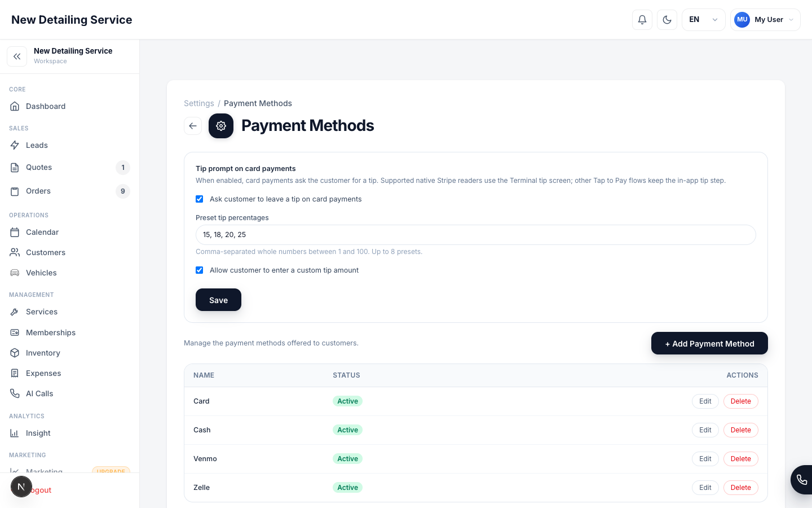Toggle dark mode moon icon
The width and height of the screenshot is (812, 508).
point(667,20)
